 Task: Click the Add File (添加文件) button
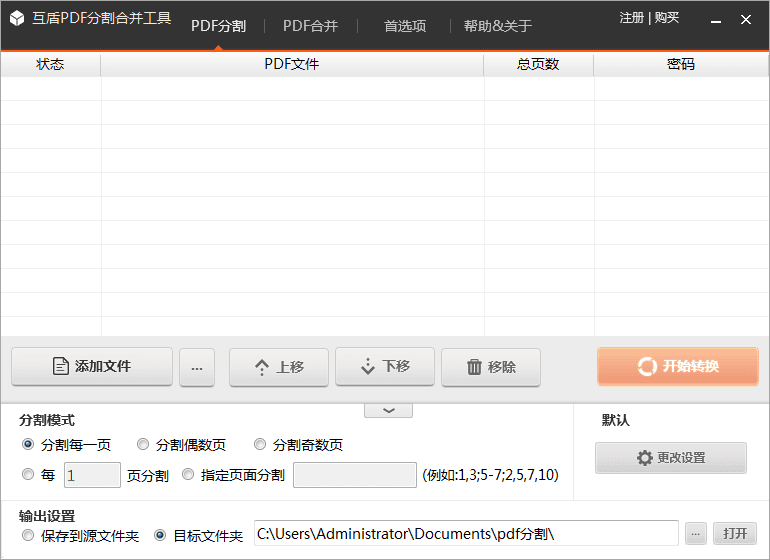[92, 367]
